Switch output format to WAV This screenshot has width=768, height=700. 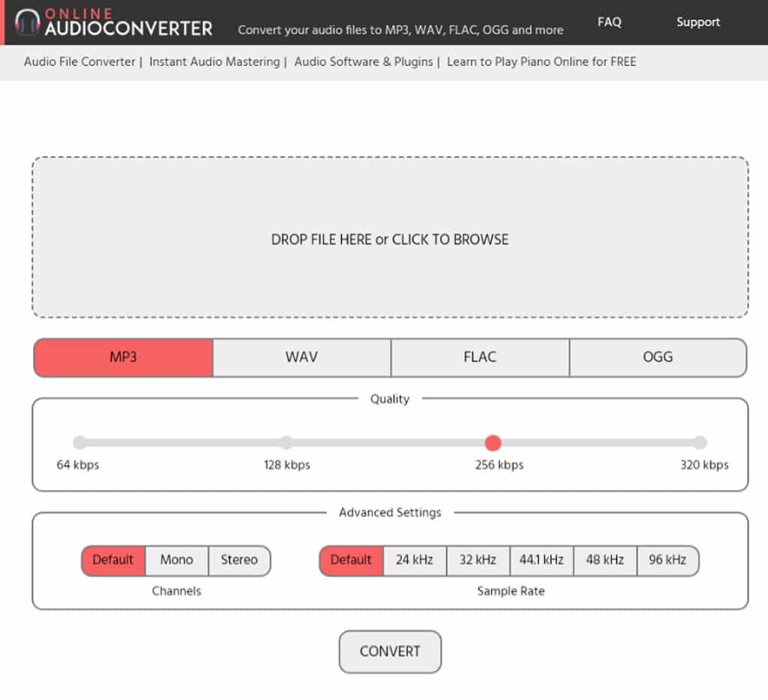(x=301, y=357)
